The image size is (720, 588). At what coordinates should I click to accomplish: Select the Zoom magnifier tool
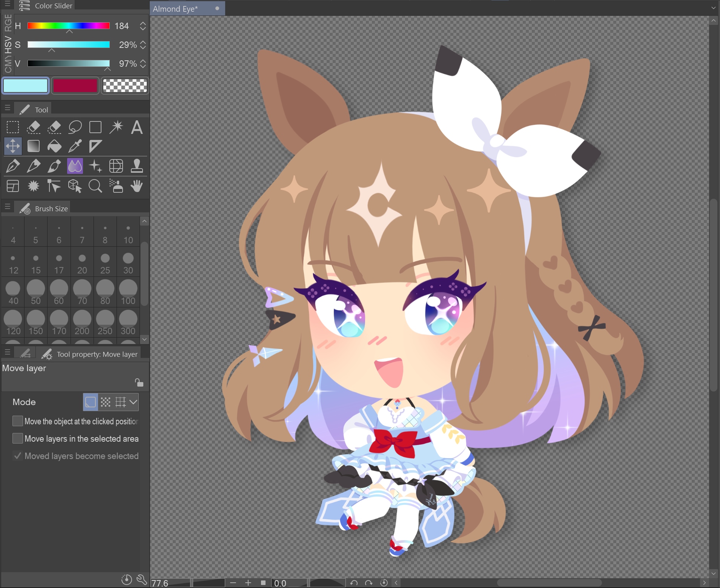coord(95,186)
